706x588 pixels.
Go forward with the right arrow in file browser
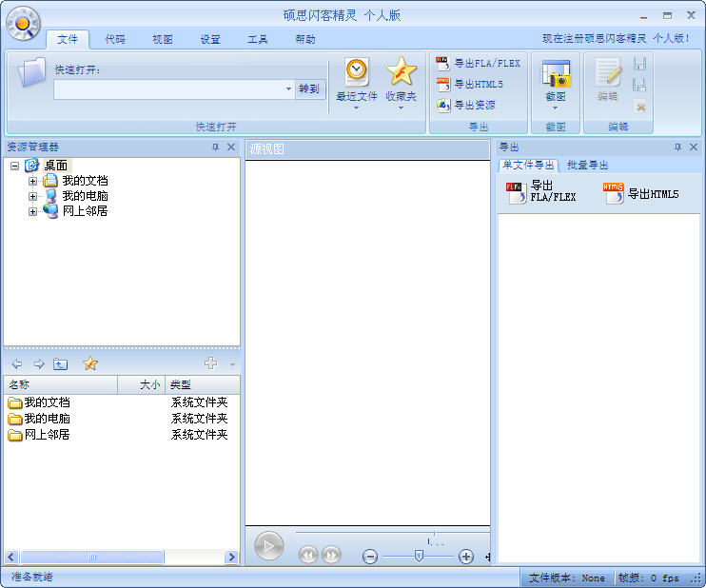pyautogui.click(x=39, y=363)
